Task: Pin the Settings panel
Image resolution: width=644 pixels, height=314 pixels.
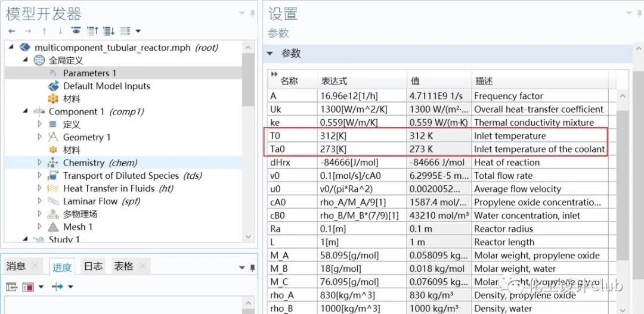Action: coord(639,14)
